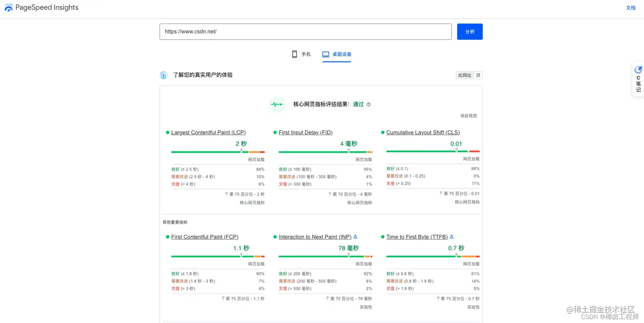This screenshot has height=323, width=644.
Task: Click 良好 (≤ 0.8 秒) row under TTFB
Action: [x=433, y=274]
